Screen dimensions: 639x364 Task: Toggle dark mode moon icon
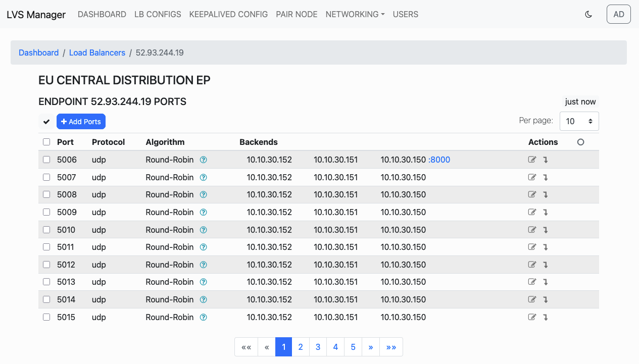click(588, 15)
